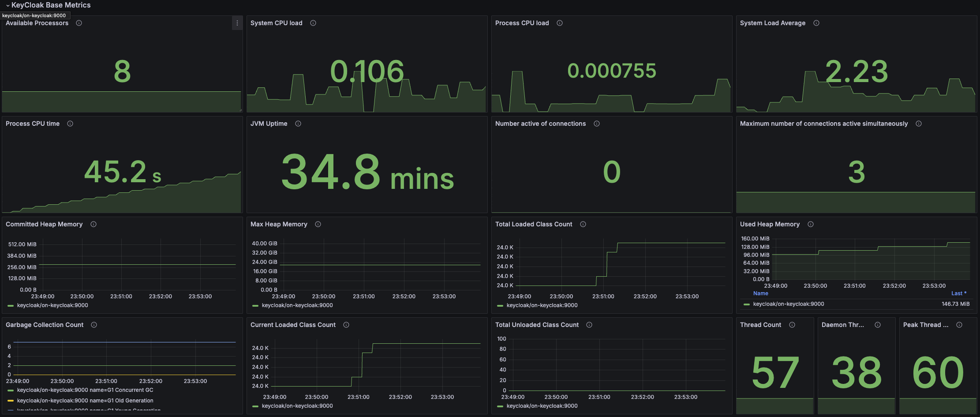This screenshot has height=417, width=980.
Task: Click the Last * sort link
Action: [959, 293]
